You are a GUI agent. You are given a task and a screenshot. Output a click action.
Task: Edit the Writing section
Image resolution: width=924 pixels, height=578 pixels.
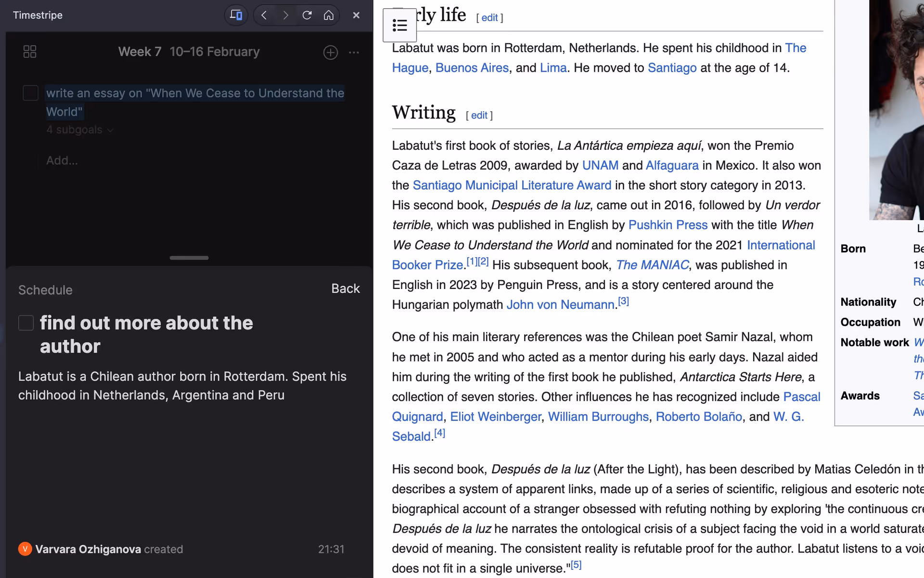[x=479, y=116]
